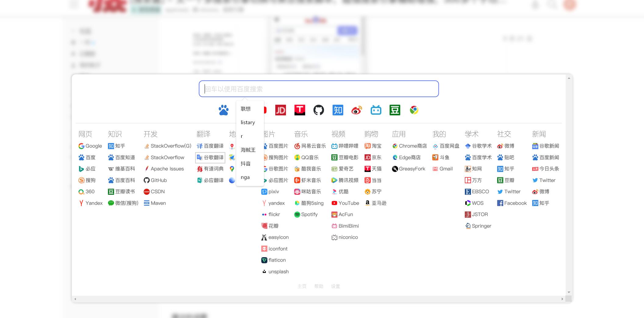Select the Weibo icon in quick bar
The height and width of the screenshot is (318, 644).
(357, 110)
